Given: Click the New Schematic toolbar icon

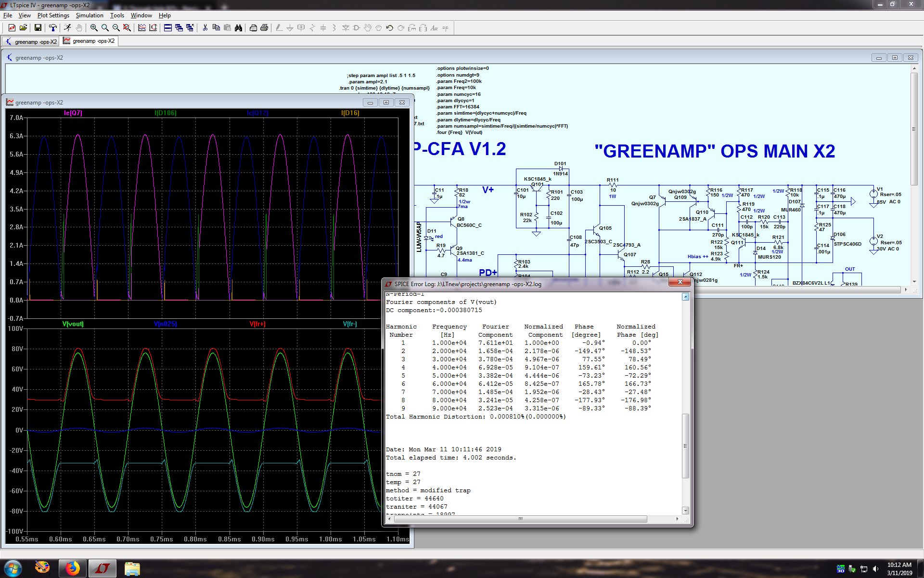Looking at the screenshot, I should (12, 28).
